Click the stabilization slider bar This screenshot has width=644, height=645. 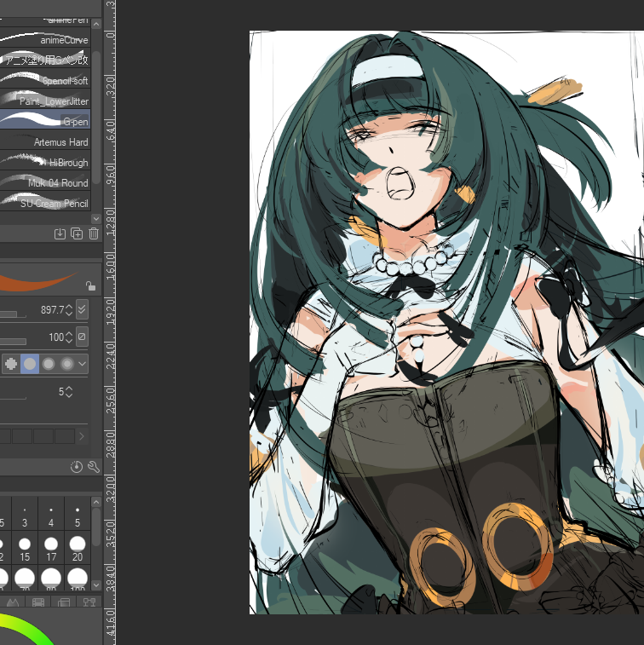coord(13,398)
